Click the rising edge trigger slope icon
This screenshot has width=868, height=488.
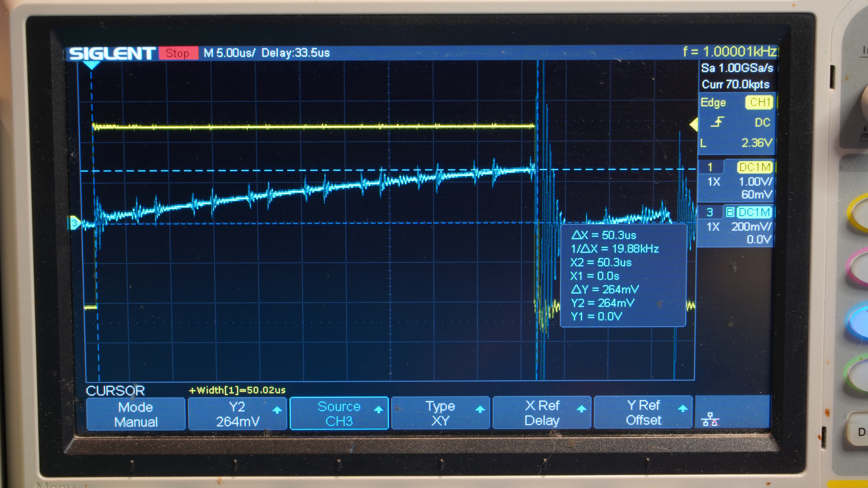pyautogui.click(x=717, y=122)
